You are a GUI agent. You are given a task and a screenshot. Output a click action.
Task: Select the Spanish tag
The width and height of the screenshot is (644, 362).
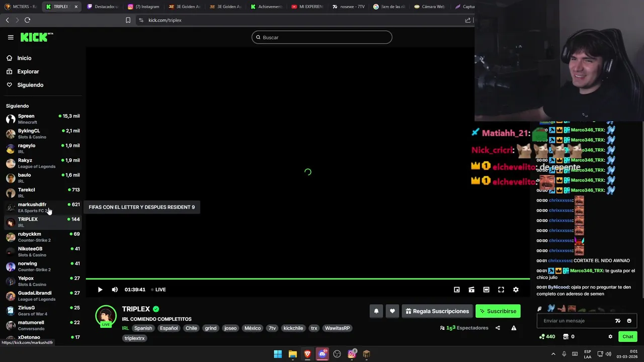point(143,328)
